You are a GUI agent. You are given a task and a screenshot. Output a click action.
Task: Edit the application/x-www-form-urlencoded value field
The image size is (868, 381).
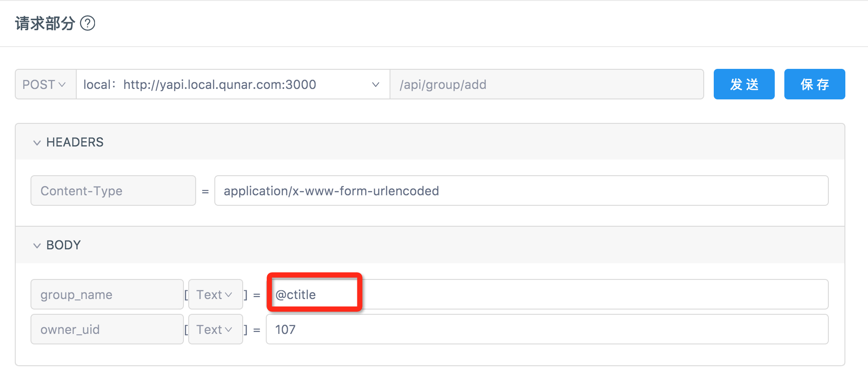pyautogui.click(x=521, y=191)
